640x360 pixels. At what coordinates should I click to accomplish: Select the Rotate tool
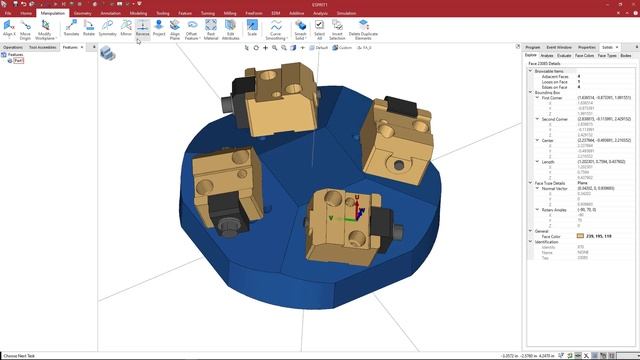[89, 29]
